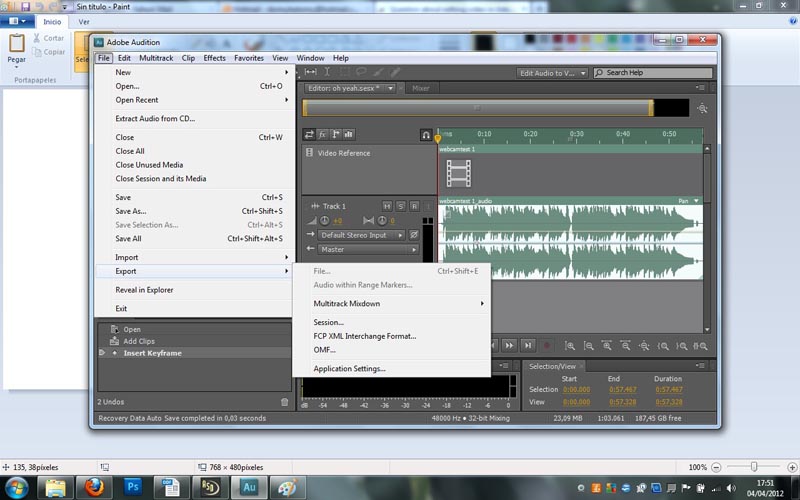
Task: Open Default Stereo Input dropdown
Action: [x=361, y=235]
